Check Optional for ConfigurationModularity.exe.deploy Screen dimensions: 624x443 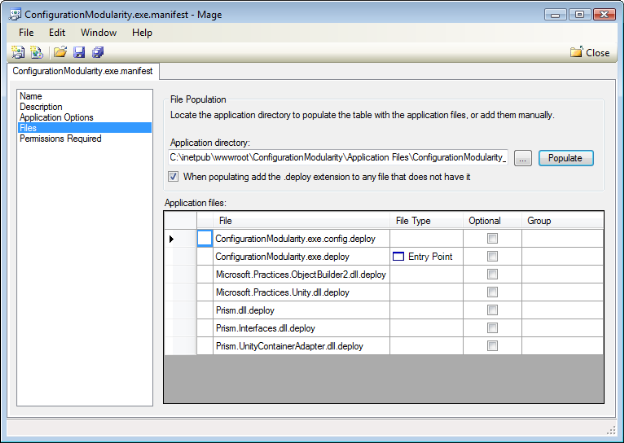(492, 256)
